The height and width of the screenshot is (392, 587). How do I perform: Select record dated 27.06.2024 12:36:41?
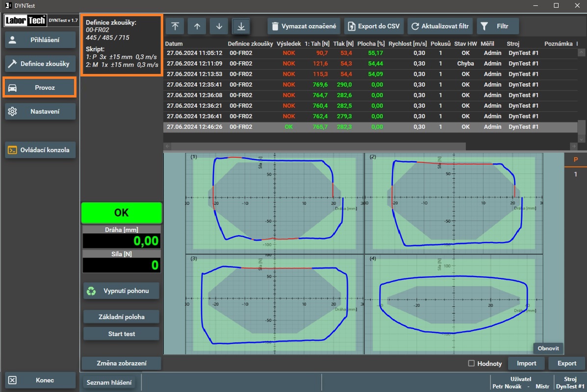coord(370,116)
